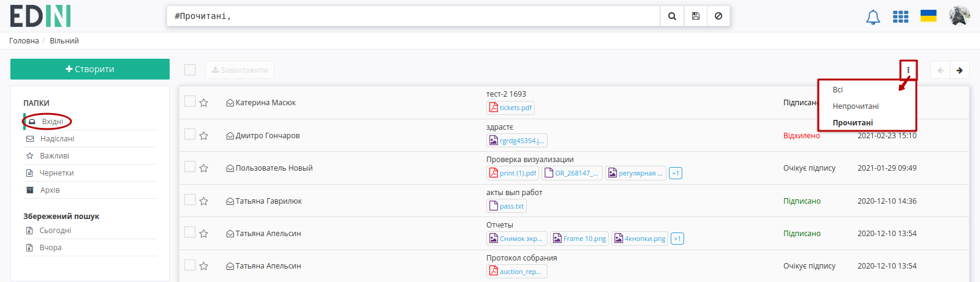Click the Створити button
Image resolution: width=980 pixels, height=282 pixels.
pos(90,69)
